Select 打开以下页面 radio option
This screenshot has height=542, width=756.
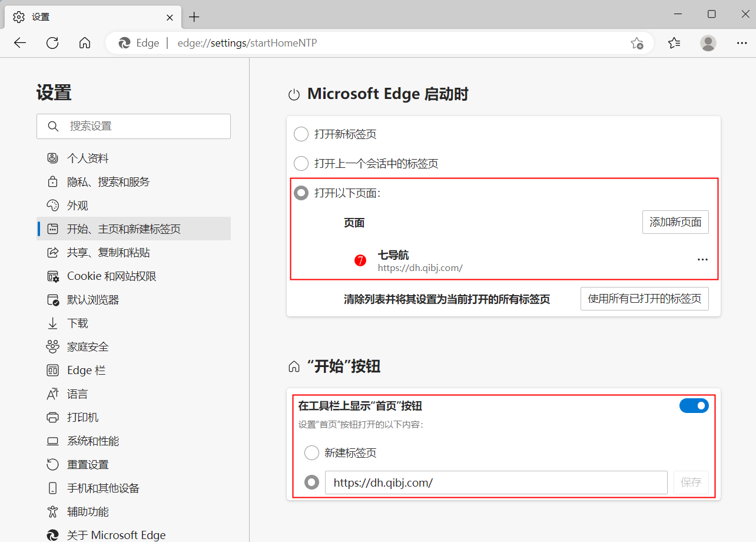point(301,193)
